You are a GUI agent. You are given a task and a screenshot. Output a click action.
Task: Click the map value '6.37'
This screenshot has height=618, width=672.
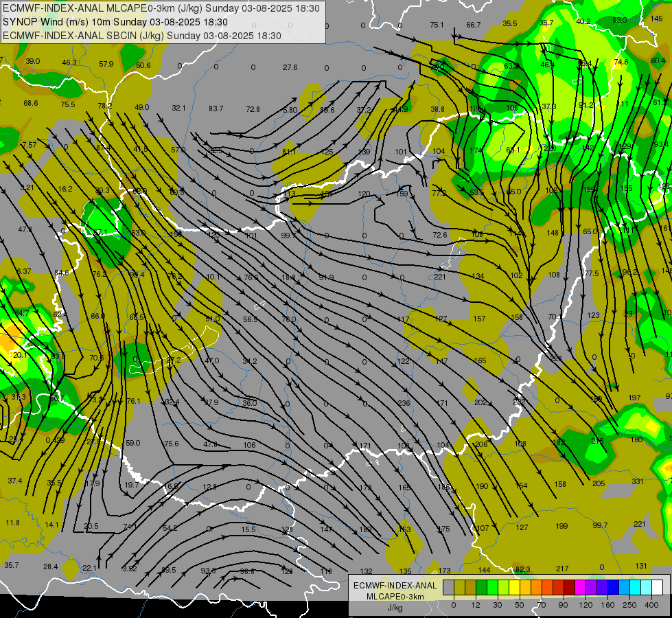[23, 271]
